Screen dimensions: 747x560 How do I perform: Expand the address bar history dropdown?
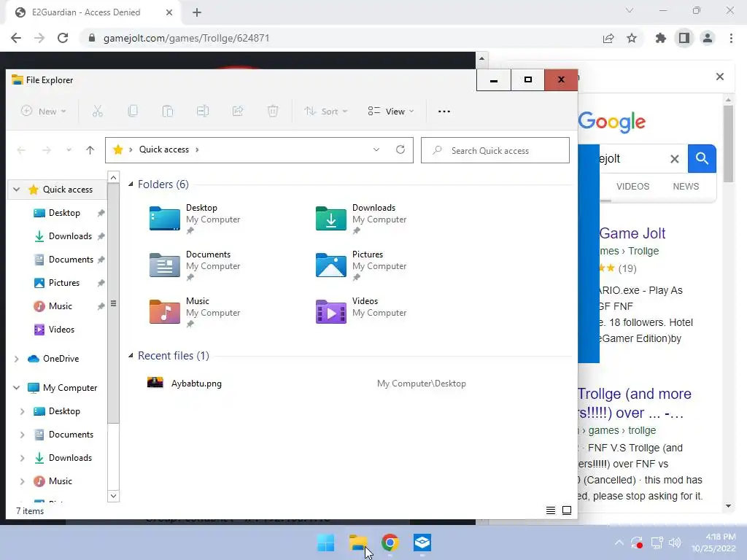click(x=376, y=149)
